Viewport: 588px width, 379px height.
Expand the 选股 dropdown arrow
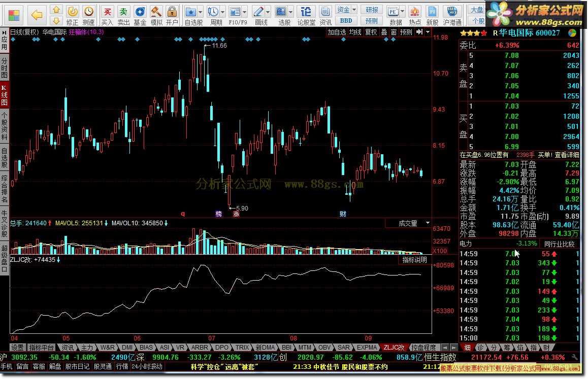pyautogui.click(x=290, y=12)
